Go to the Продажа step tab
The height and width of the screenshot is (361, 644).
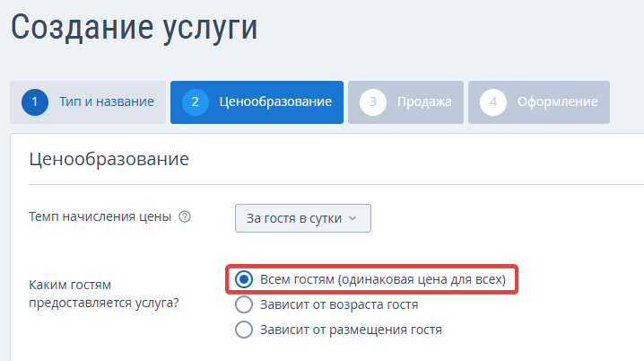pos(405,102)
